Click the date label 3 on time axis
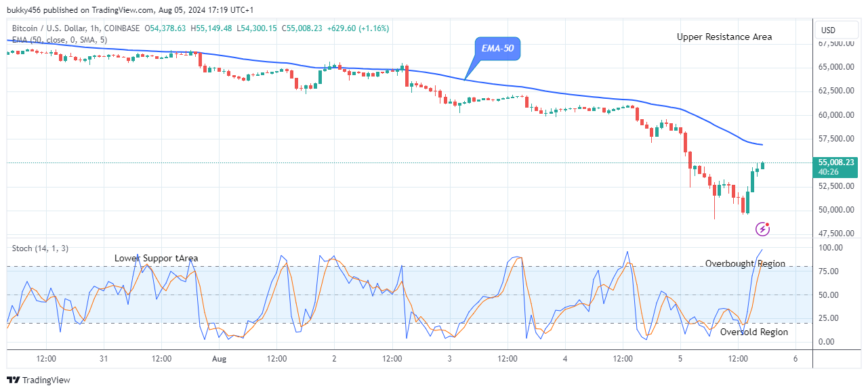The image size is (868, 392). (x=449, y=358)
